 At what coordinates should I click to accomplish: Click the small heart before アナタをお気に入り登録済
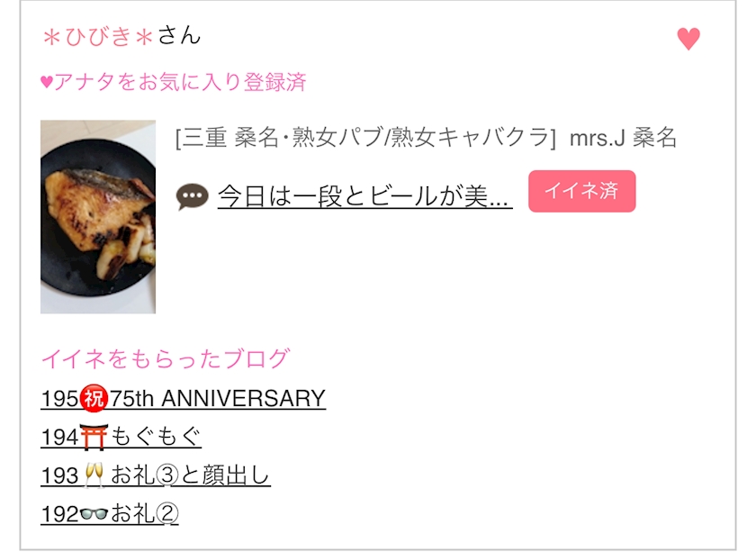(47, 82)
